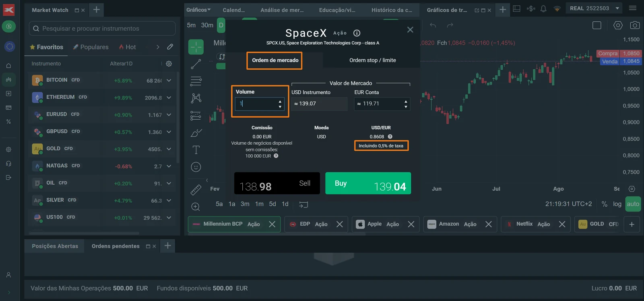
Task: Open Market Watch column settings gear
Action: [169, 64]
